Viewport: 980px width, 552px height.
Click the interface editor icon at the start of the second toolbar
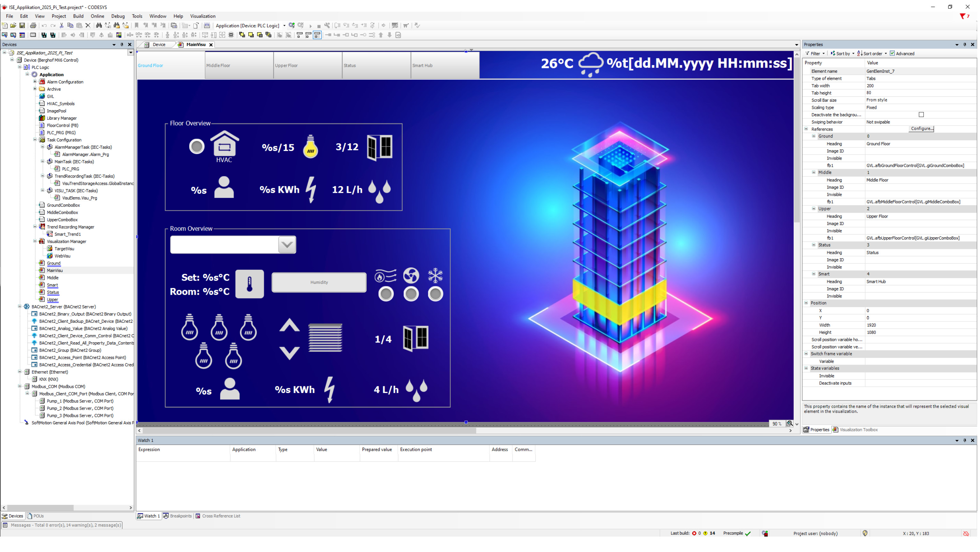[x=4, y=35]
